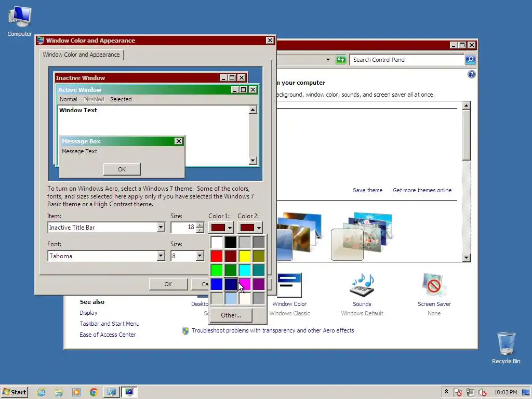Click the Show desktop button in tray corner
The width and height of the screenshot is (532, 399).
pyautogui.click(x=526, y=393)
